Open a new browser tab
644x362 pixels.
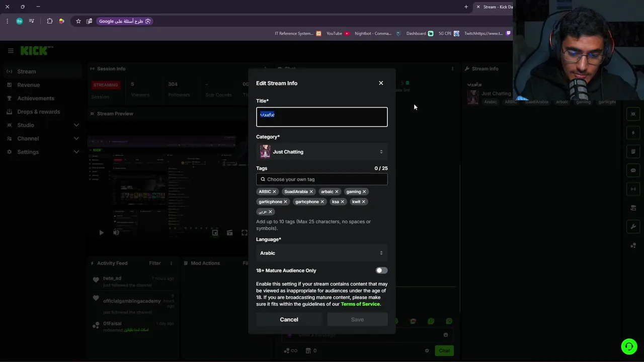click(x=466, y=7)
